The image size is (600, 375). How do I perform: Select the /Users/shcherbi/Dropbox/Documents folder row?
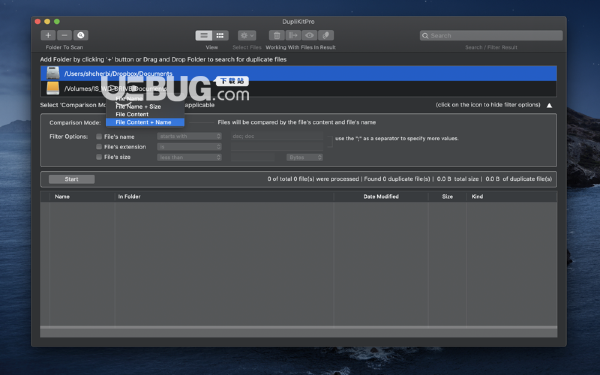tap(298, 73)
